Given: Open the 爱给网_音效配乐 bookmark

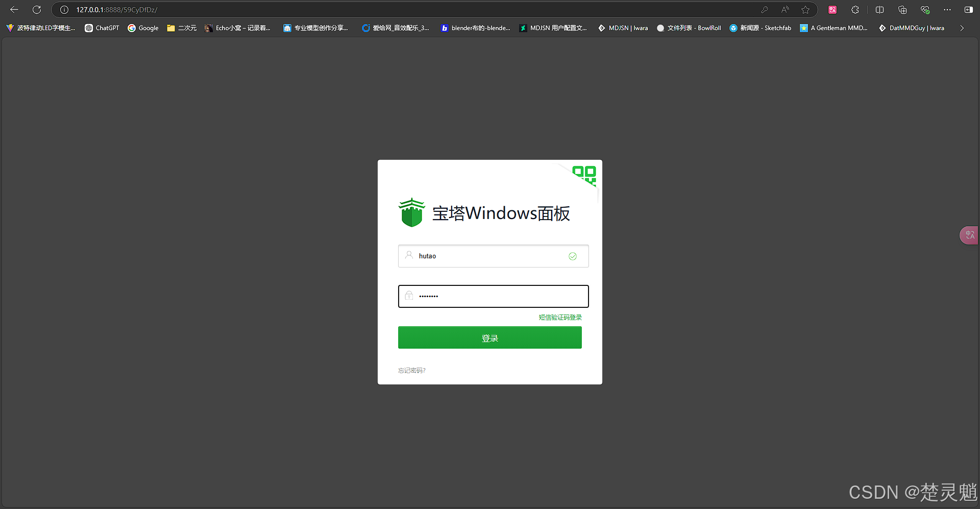Looking at the screenshot, I should click(x=396, y=28).
